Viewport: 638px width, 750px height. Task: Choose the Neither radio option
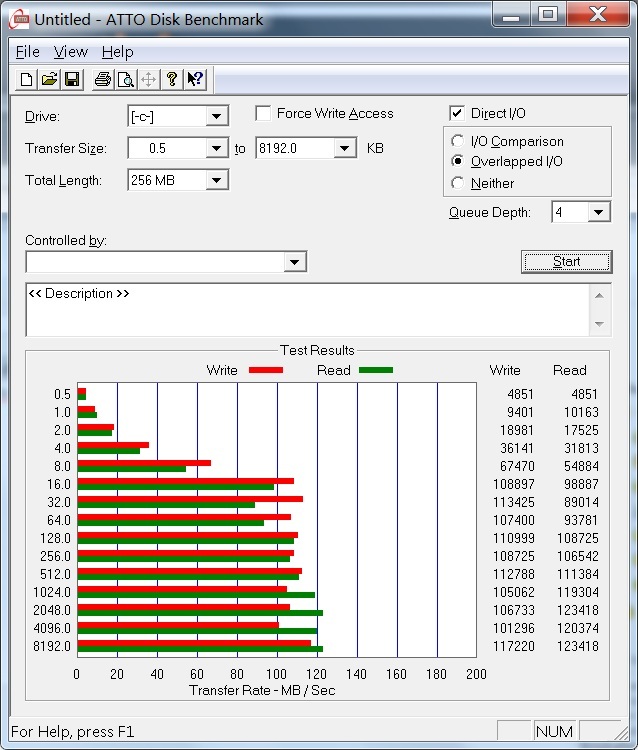(x=458, y=183)
